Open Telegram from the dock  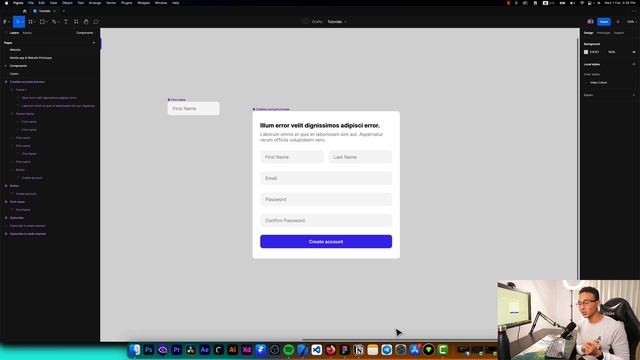click(387, 350)
